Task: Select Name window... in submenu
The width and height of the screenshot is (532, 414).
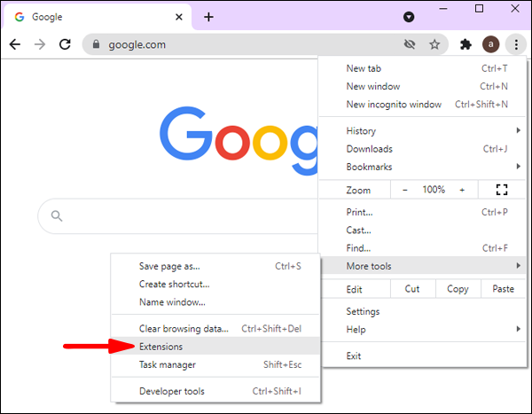Action: coord(215,302)
